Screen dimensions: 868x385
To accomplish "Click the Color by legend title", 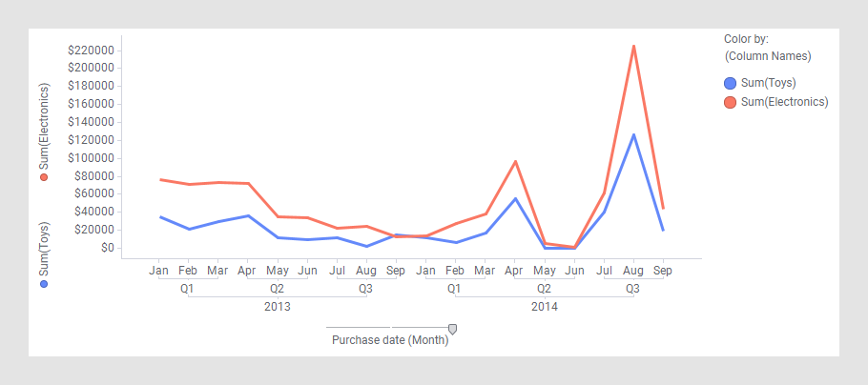I will (x=746, y=39).
